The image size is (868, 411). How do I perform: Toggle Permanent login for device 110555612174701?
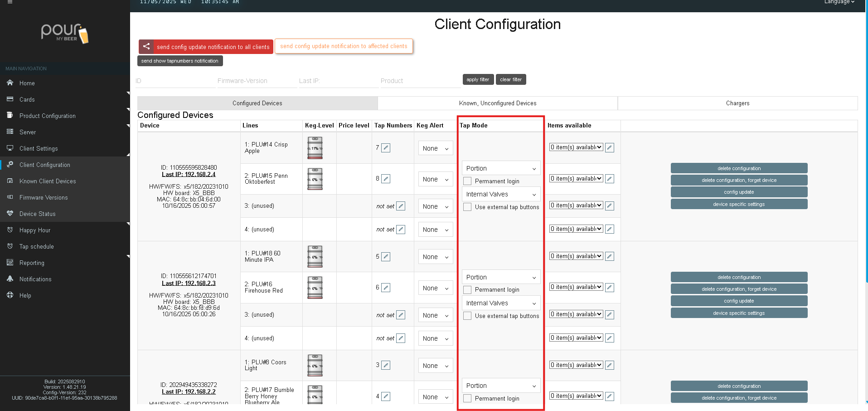pos(467,290)
